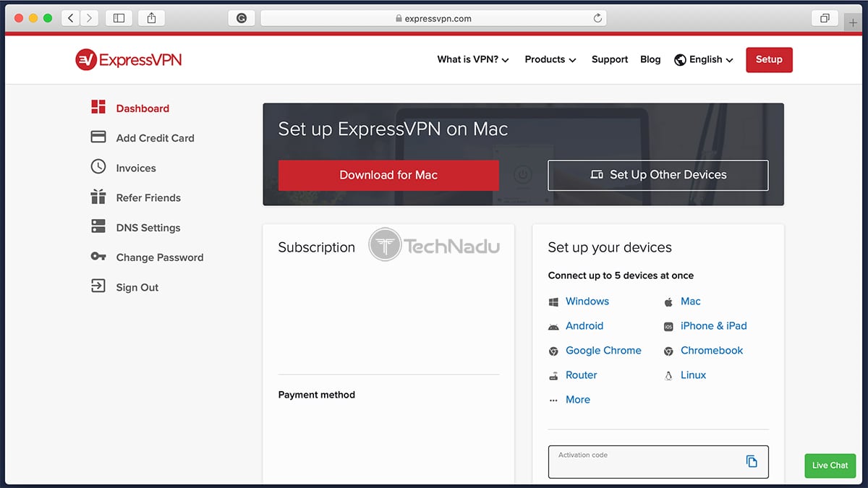Image resolution: width=868 pixels, height=488 pixels.
Task: Click the Linux penguin icon
Action: 667,374
